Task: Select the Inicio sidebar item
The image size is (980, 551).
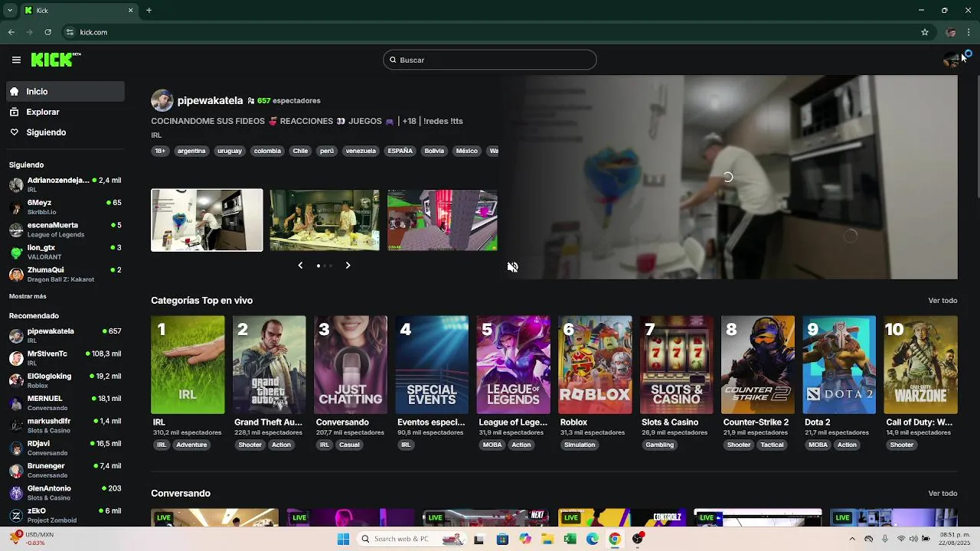Action: pos(65,91)
